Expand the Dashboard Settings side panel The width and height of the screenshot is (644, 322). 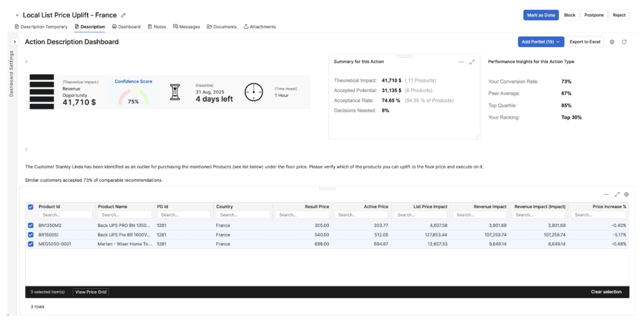[14, 42]
